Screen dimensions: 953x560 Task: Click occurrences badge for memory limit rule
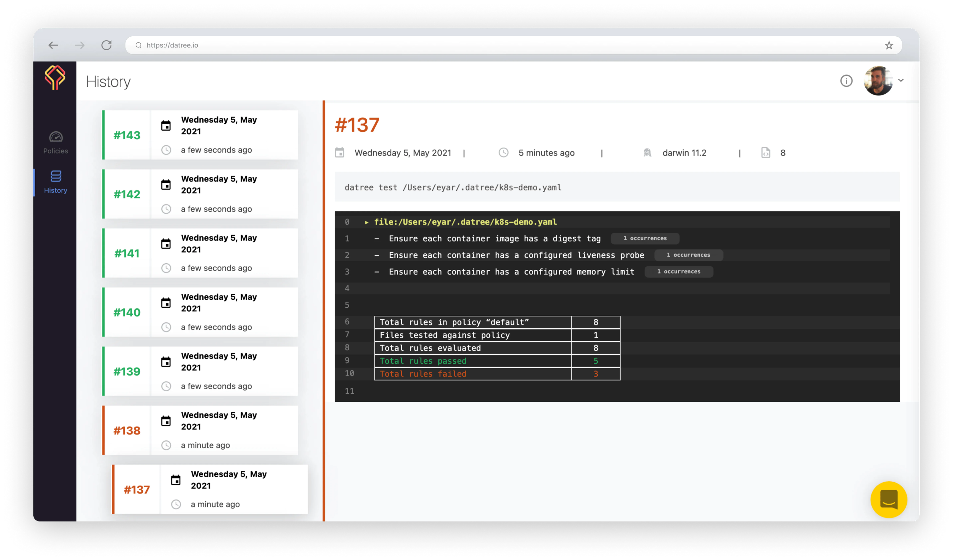679,272
